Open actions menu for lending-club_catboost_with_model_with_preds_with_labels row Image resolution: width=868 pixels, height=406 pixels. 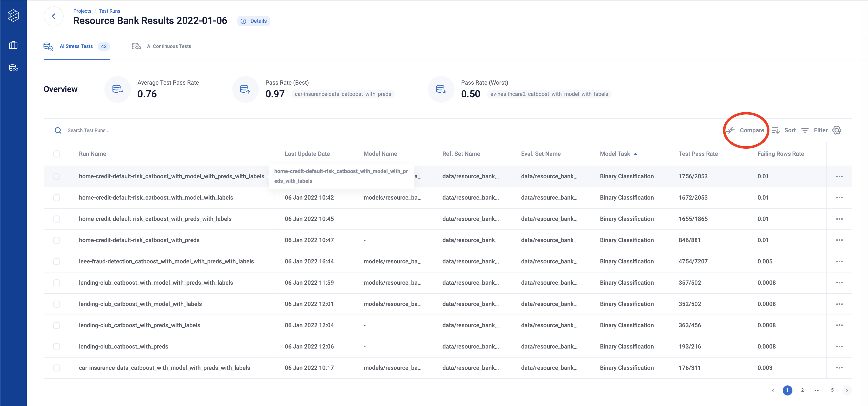839,283
